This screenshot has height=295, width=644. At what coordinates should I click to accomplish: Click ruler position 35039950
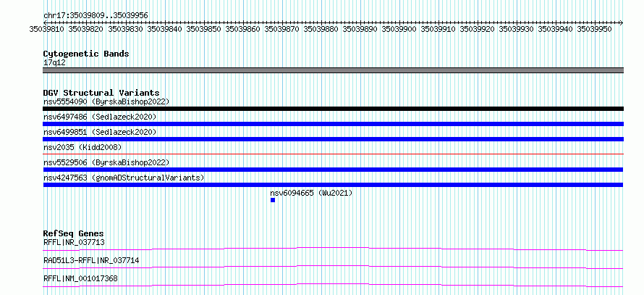point(595,29)
